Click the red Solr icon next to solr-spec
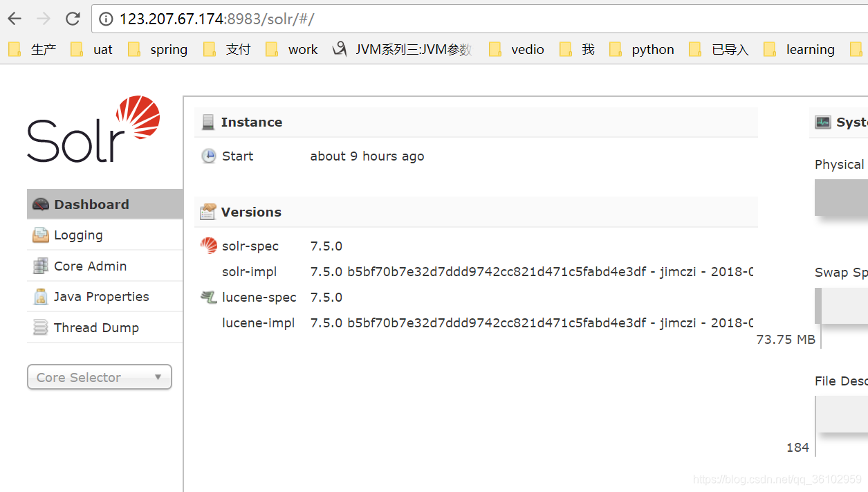868x492 pixels. (208, 246)
